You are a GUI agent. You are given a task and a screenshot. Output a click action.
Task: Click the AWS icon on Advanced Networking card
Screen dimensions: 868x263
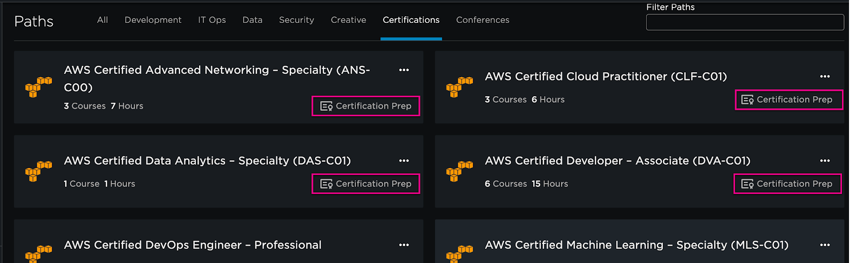click(x=39, y=87)
